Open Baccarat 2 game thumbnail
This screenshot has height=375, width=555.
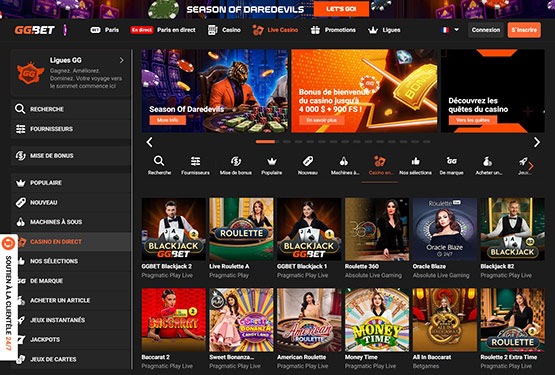173,320
